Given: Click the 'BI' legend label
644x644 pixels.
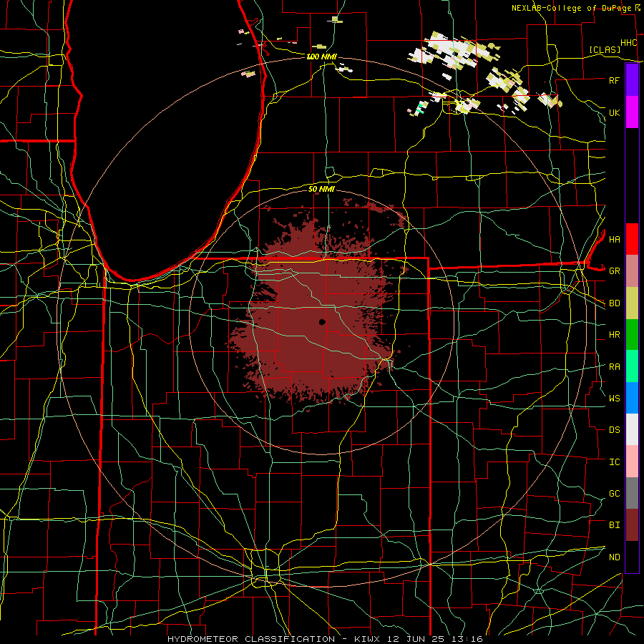Looking at the screenshot, I should tap(614, 525).
